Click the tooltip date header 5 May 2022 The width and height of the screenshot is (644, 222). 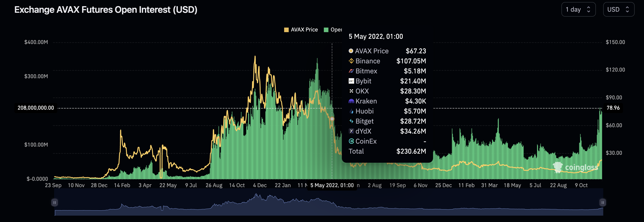[376, 36]
